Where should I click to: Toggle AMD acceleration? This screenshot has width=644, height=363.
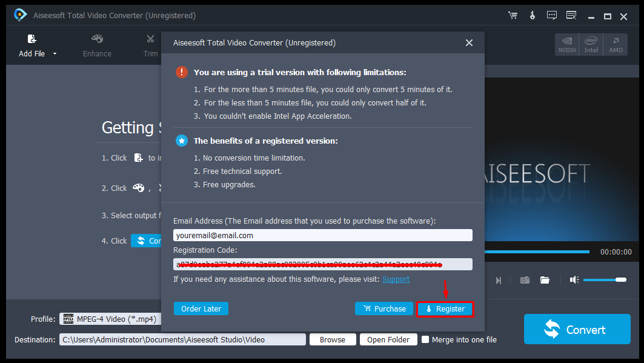[616, 44]
